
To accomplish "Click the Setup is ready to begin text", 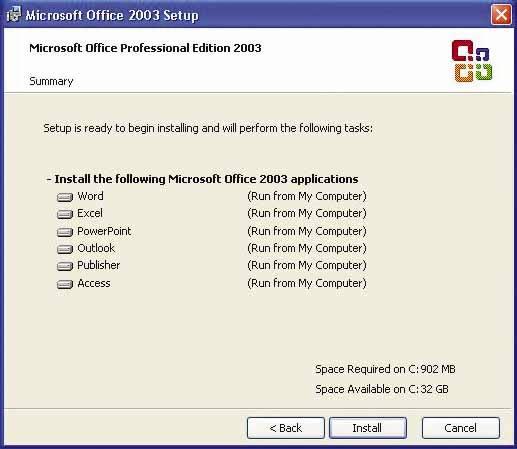I will pos(208,128).
